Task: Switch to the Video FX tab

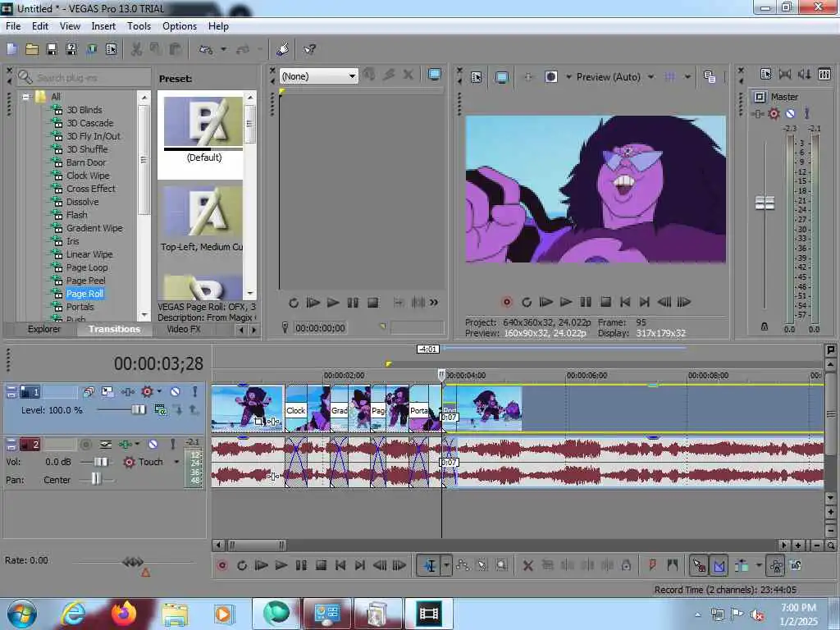Action: pos(184,329)
